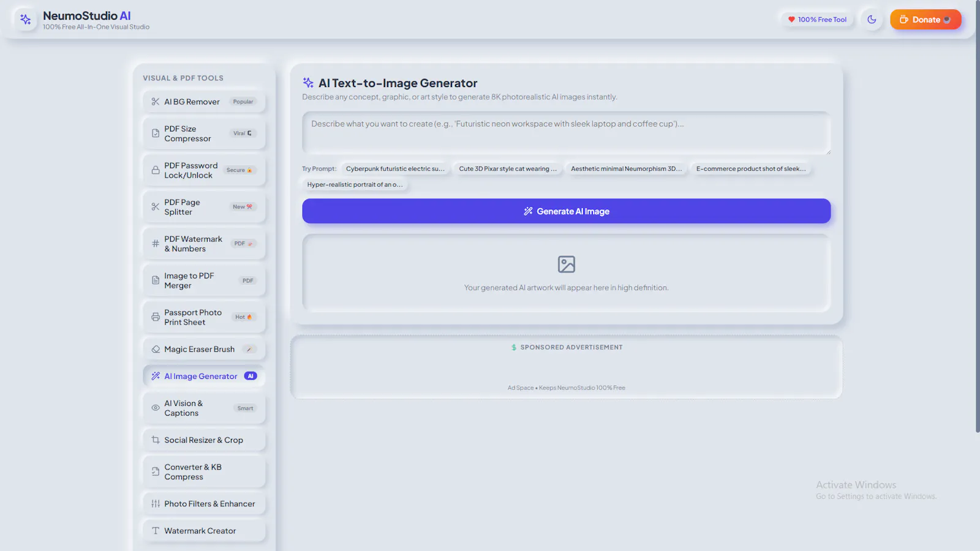980x551 pixels.
Task: Click the wand icon on Generate AI Image button
Action: tap(528, 211)
